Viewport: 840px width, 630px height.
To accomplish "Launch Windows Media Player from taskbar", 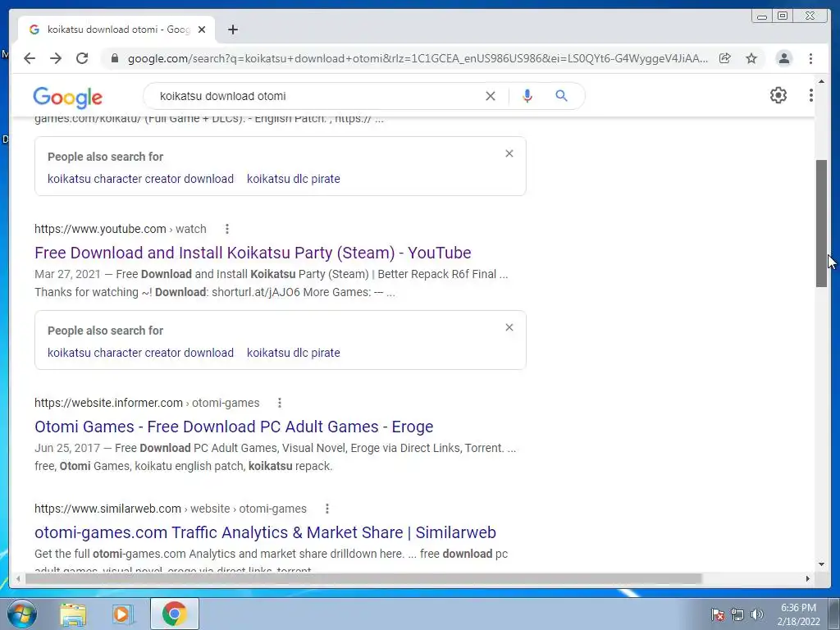I will tap(122, 614).
